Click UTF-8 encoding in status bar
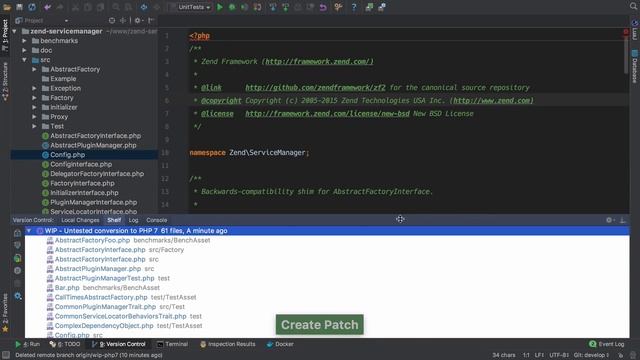640x360 pixels. [559, 355]
